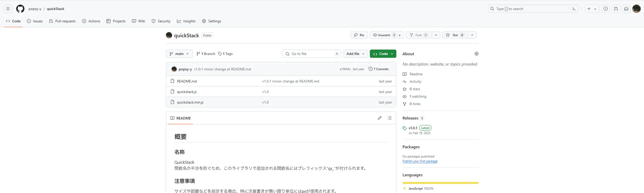Open the user avatar menu
The height and width of the screenshot is (193, 644).
[x=636, y=9]
